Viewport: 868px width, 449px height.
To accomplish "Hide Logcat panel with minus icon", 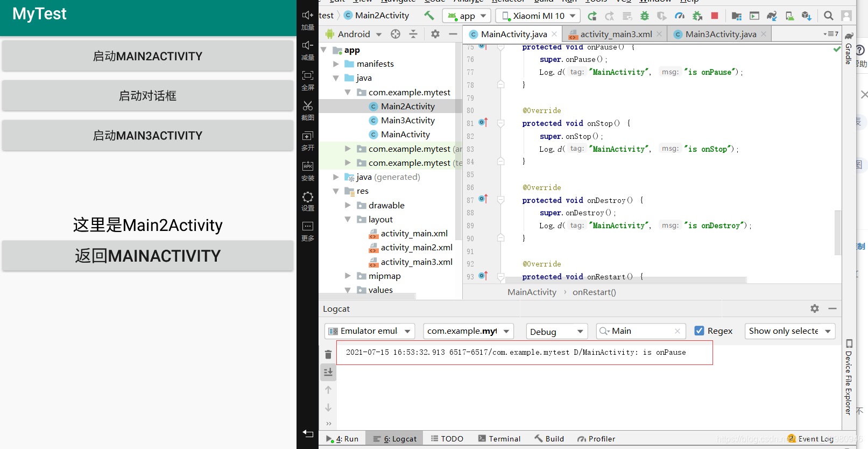I will [x=832, y=308].
